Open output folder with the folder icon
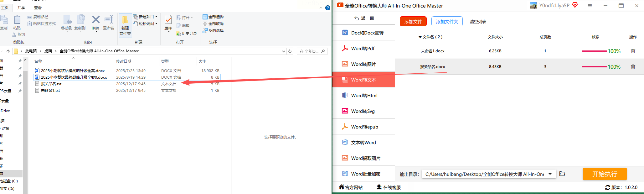The image size is (644, 194). [562, 174]
